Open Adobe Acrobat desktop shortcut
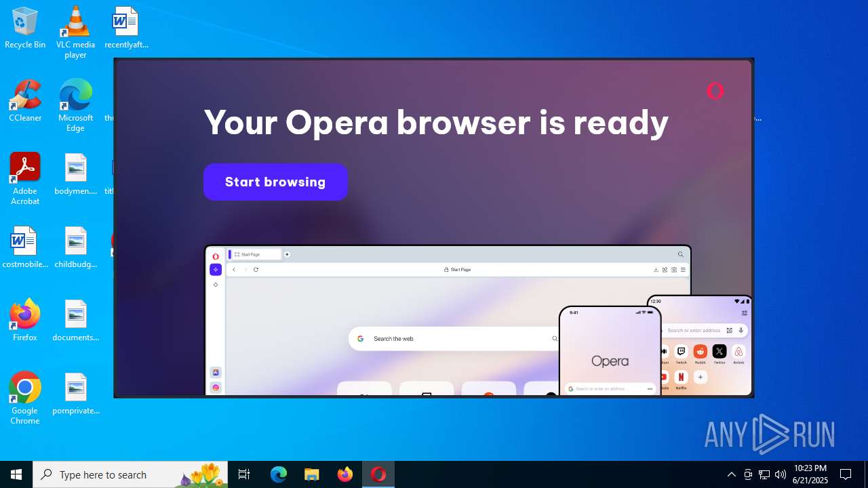This screenshot has width=868, height=488. point(25,179)
